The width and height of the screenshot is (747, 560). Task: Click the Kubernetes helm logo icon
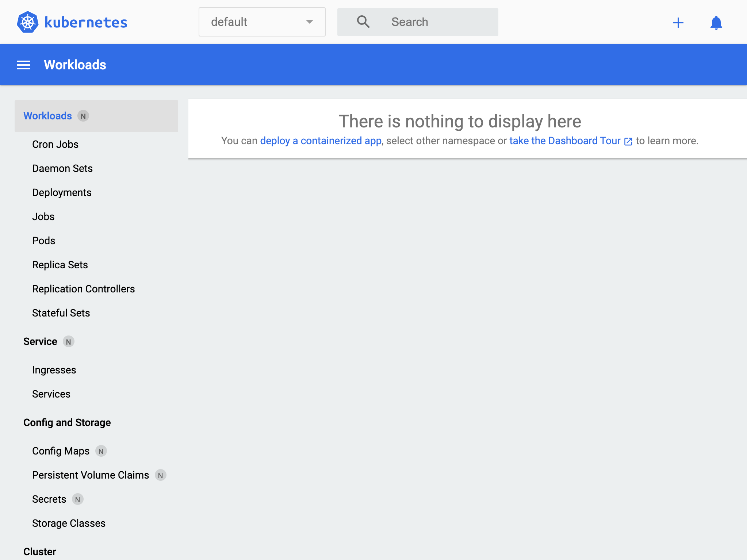pos(28,22)
